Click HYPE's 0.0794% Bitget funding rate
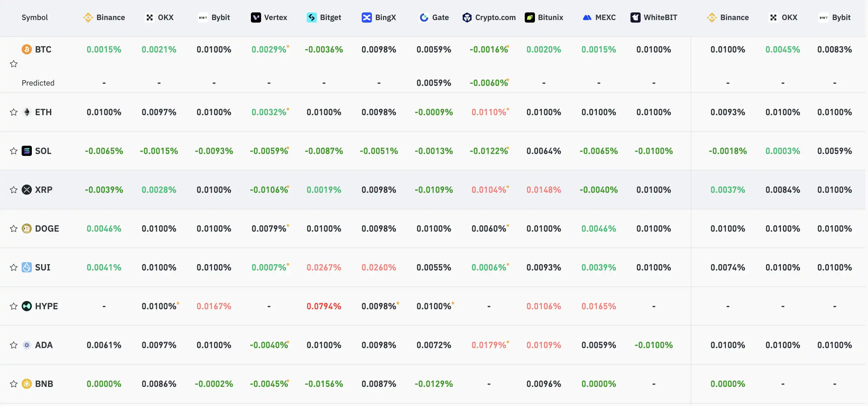The width and height of the screenshot is (868, 406). (x=324, y=306)
